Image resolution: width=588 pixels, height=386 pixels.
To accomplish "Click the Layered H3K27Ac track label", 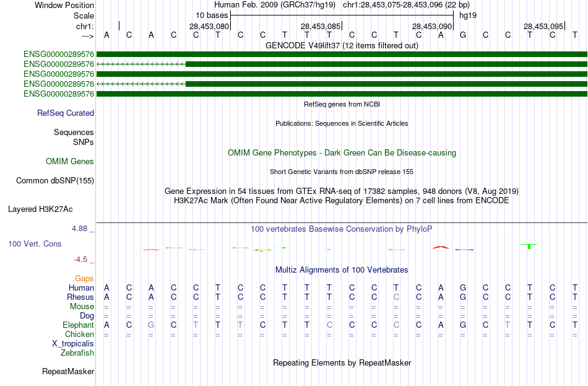I will 40,209.
